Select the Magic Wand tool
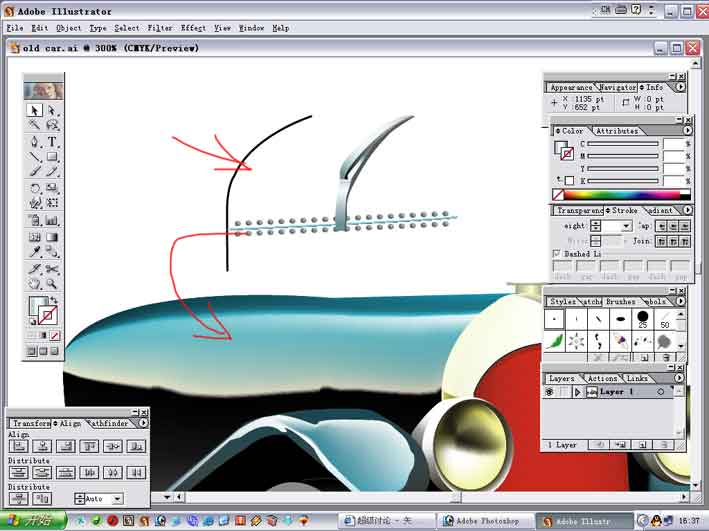Screen dimensions: 709x531 [34, 125]
